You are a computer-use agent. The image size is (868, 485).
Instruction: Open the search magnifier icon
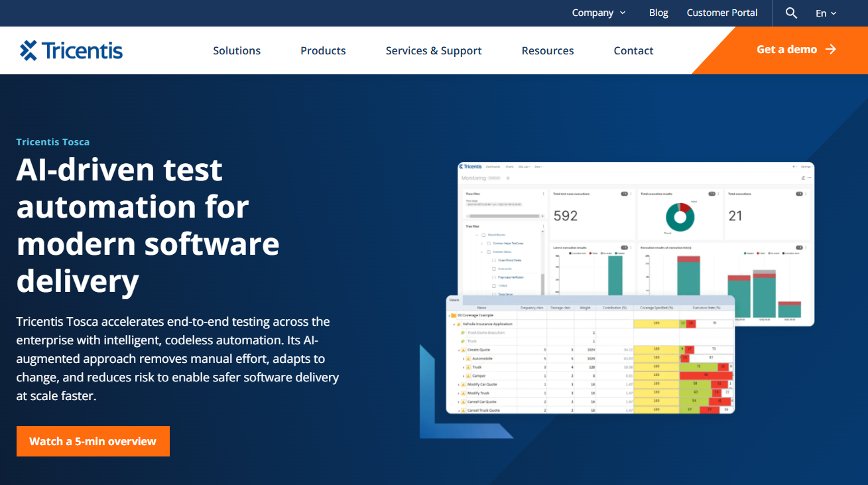tap(791, 13)
